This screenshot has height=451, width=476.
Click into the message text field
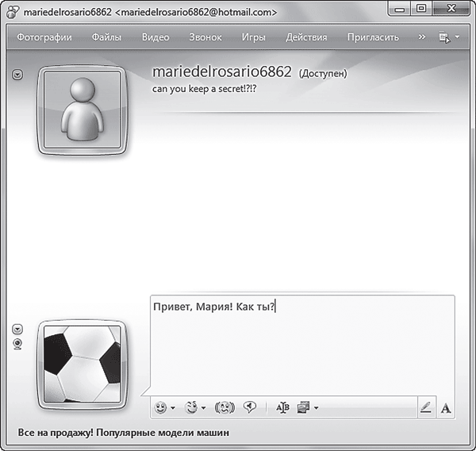(x=301, y=349)
